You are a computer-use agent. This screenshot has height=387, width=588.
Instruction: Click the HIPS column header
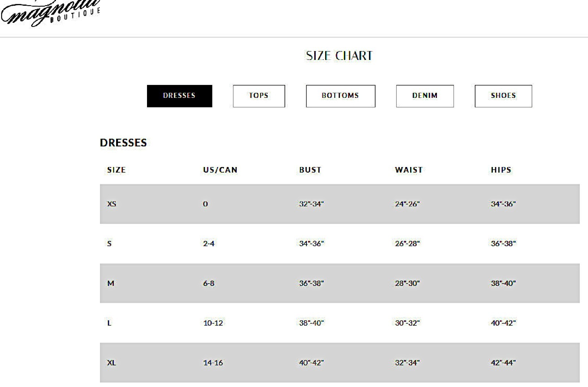point(501,170)
